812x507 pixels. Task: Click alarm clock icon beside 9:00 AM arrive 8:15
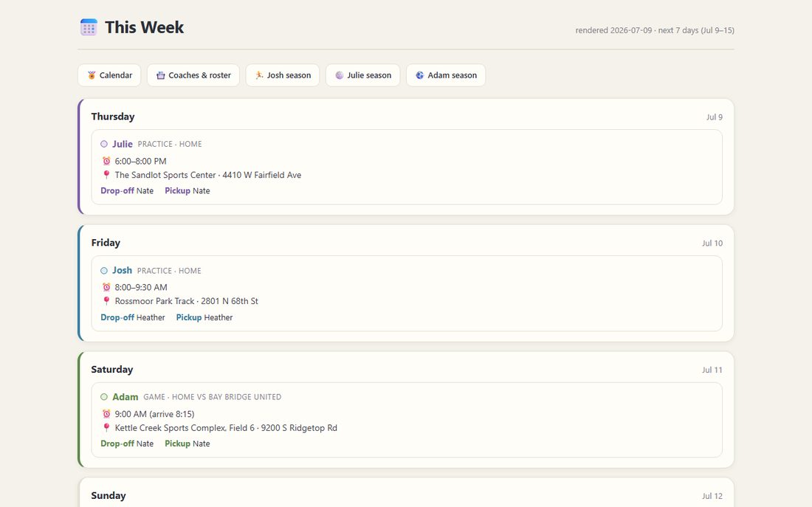click(x=106, y=414)
